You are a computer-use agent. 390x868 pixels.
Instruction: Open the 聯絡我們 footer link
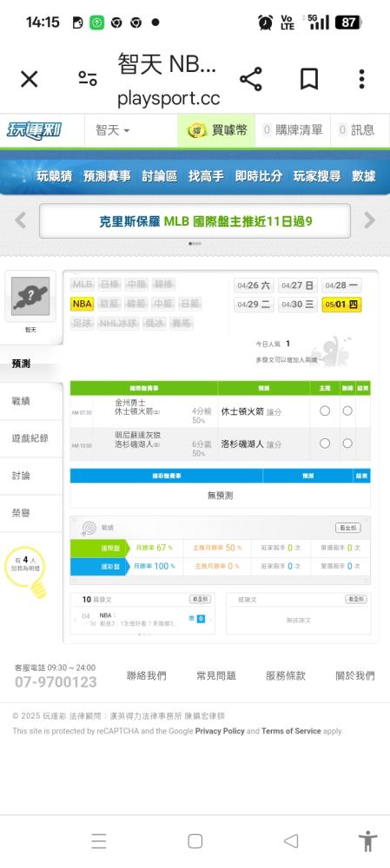point(146,675)
